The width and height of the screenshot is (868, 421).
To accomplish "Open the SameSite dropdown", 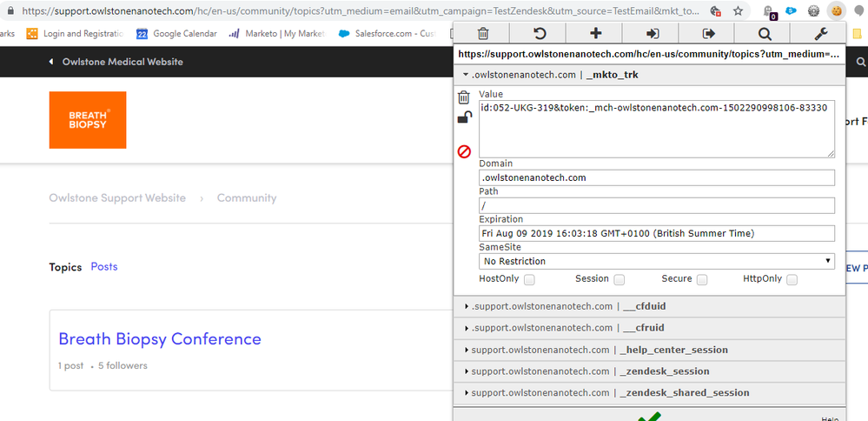I will tap(656, 261).
